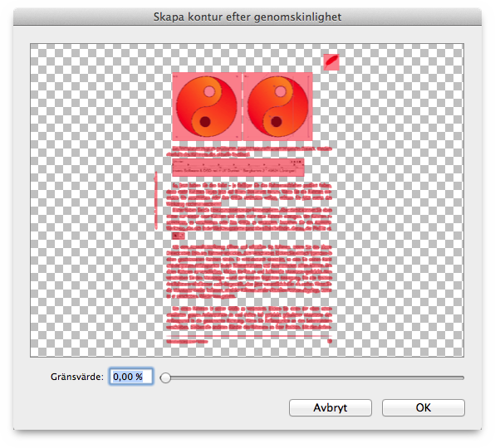Screen dimensions: 495x448
Task: Click the white dot inside left yin-yang
Action: (x=209, y=92)
